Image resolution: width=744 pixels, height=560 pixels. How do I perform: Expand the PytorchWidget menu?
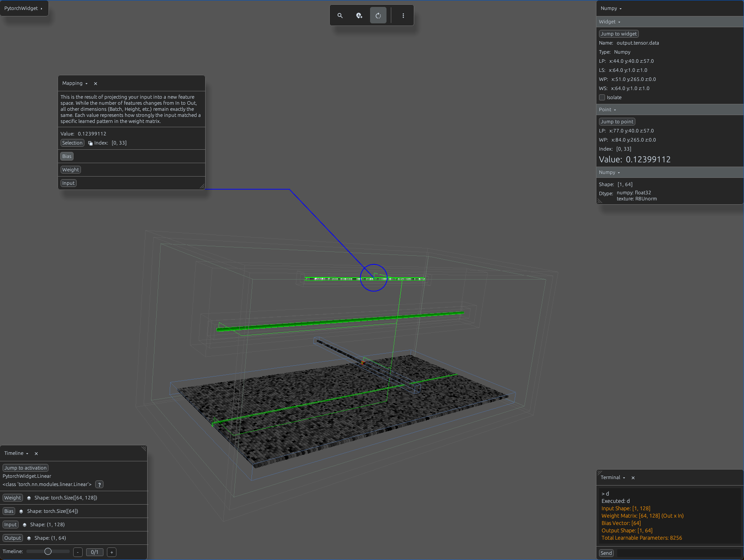(x=24, y=8)
